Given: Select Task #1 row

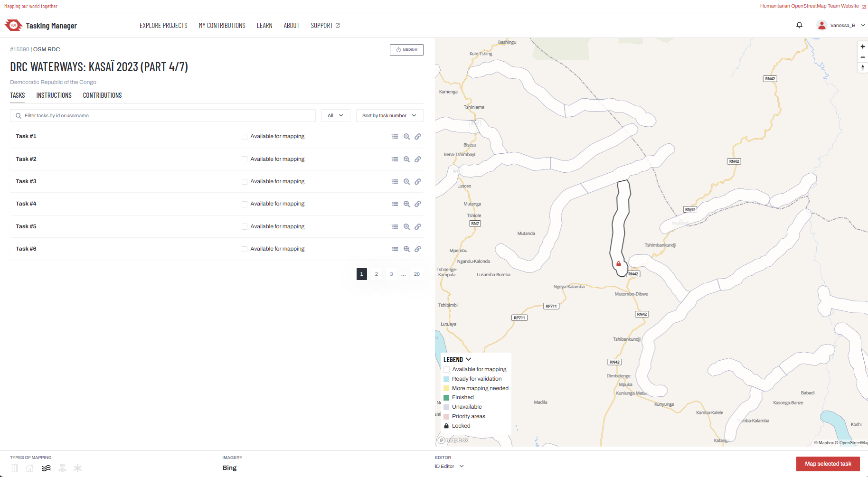Looking at the screenshot, I should pyautogui.click(x=217, y=137).
